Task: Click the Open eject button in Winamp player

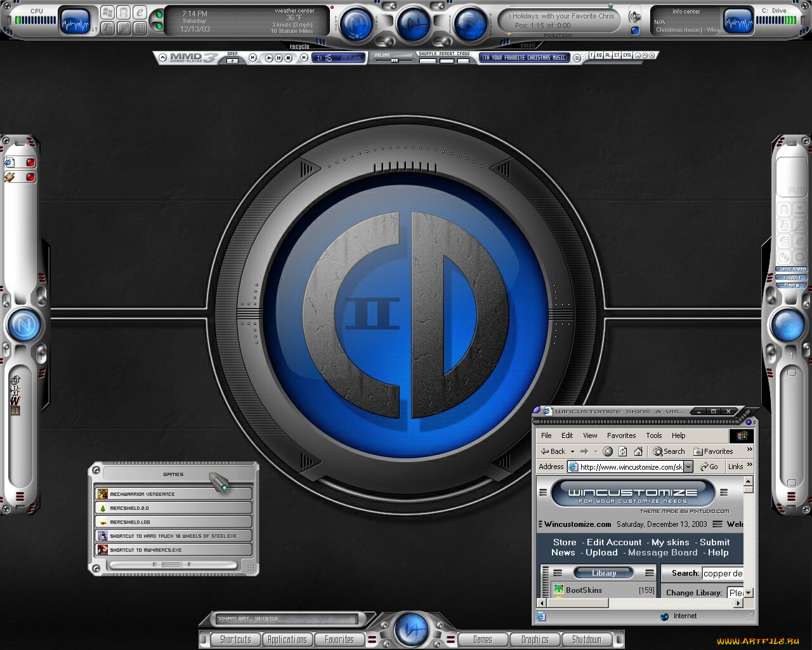Action: tap(233, 60)
